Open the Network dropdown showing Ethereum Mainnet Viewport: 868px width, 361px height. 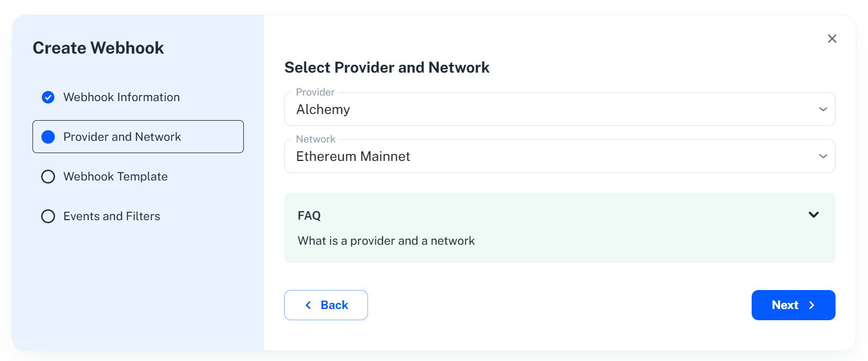559,156
